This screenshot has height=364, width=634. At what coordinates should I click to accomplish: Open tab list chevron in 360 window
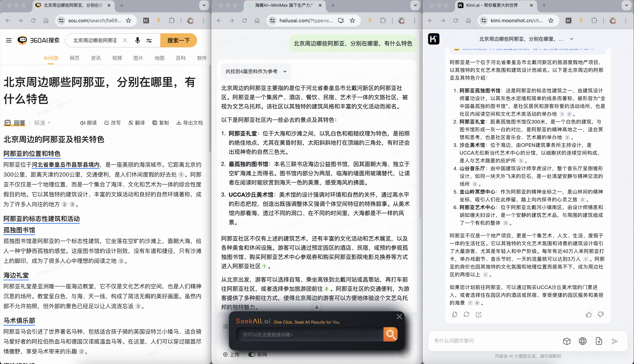coord(204,5)
